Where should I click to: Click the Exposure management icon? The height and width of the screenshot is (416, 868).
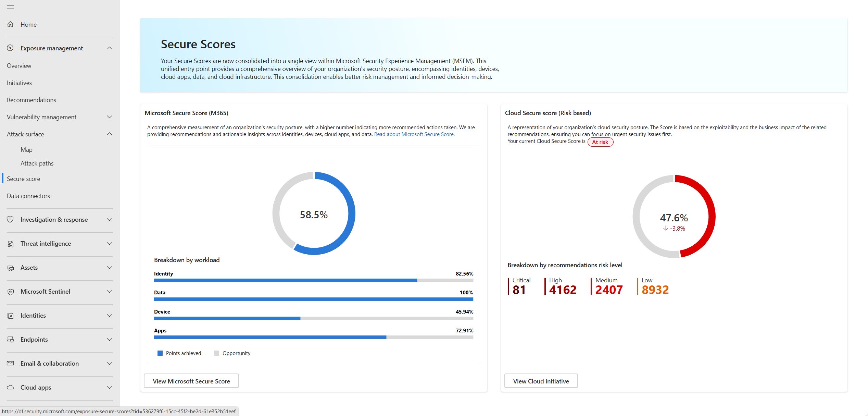click(x=10, y=48)
